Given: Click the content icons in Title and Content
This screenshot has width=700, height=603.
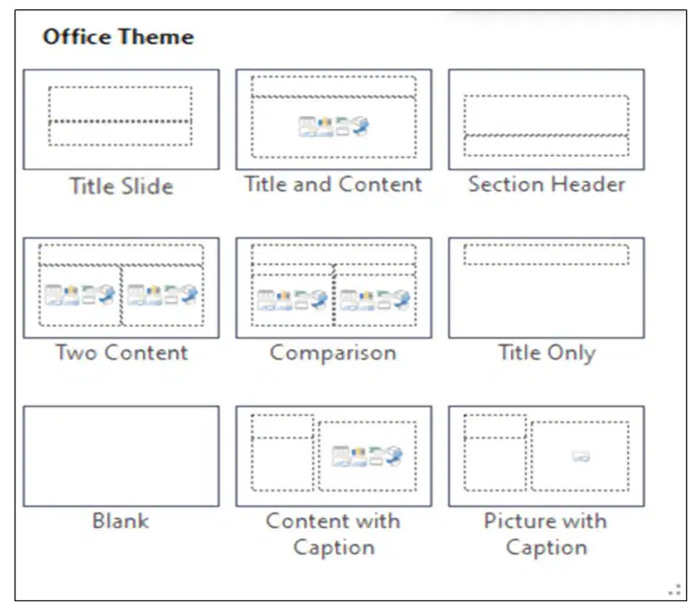Looking at the screenshot, I should (334, 126).
